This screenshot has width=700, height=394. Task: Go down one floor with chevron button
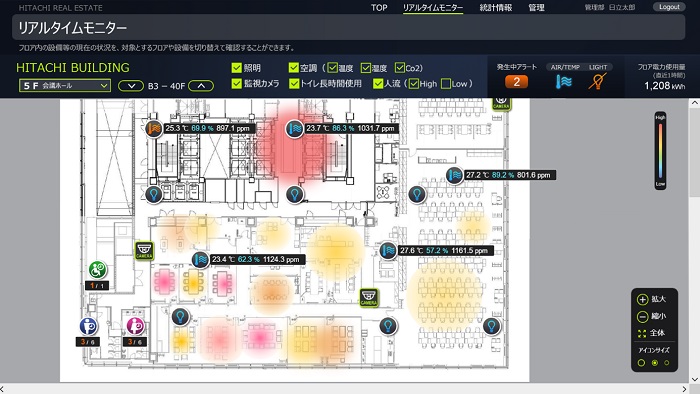coord(131,86)
